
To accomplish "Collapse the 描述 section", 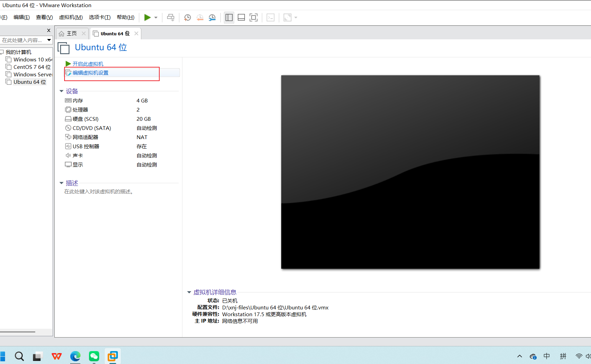I will click(x=61, y=183).
